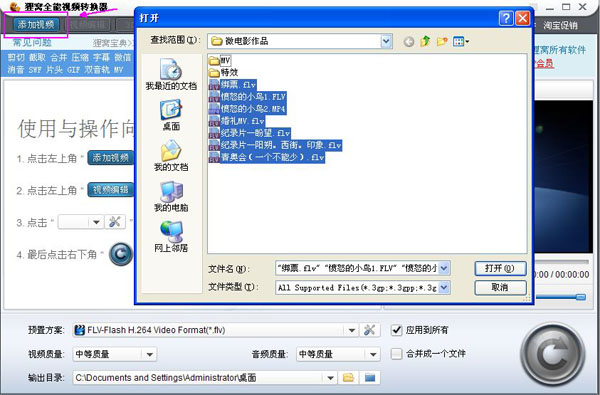Click the 视频编辑 button in guide step 2
The width and height of the screenshot is (600, 395).
point(111,190)
